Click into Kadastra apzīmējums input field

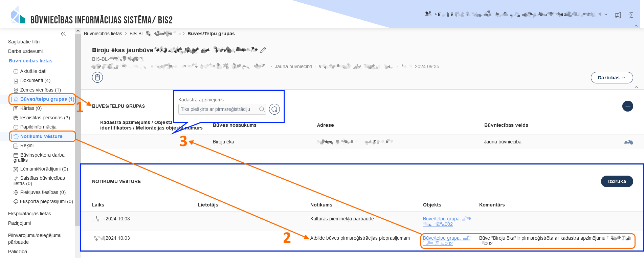click(x=218, y=109)
